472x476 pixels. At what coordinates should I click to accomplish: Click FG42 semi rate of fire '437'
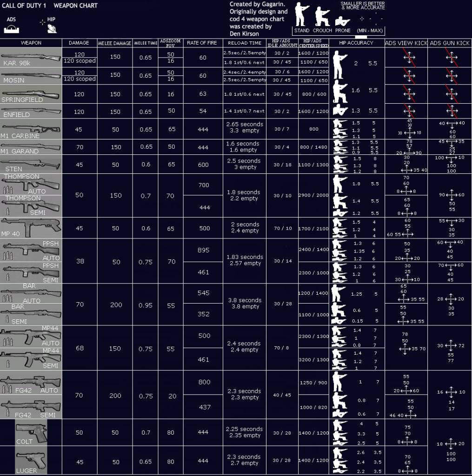point(205,407)
